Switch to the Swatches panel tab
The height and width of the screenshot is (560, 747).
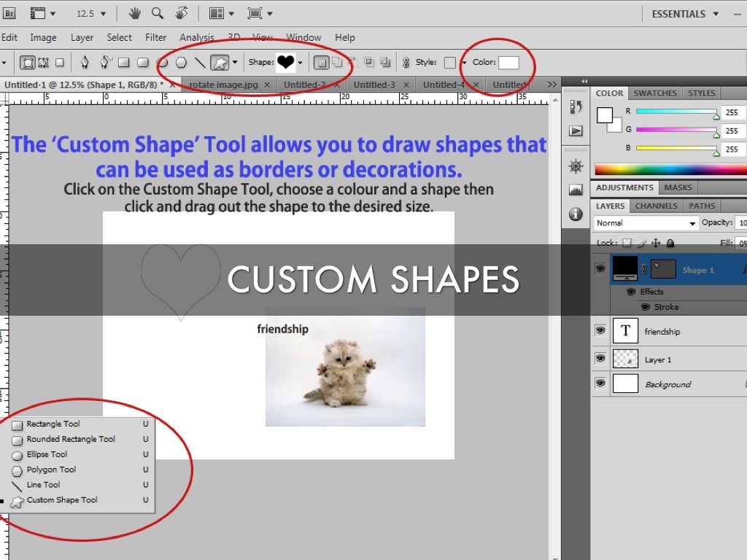point(654,93)
